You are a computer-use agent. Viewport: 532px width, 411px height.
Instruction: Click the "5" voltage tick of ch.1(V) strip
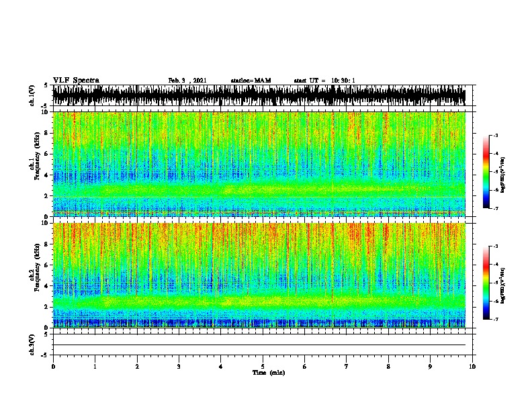(x=46, y=85)
